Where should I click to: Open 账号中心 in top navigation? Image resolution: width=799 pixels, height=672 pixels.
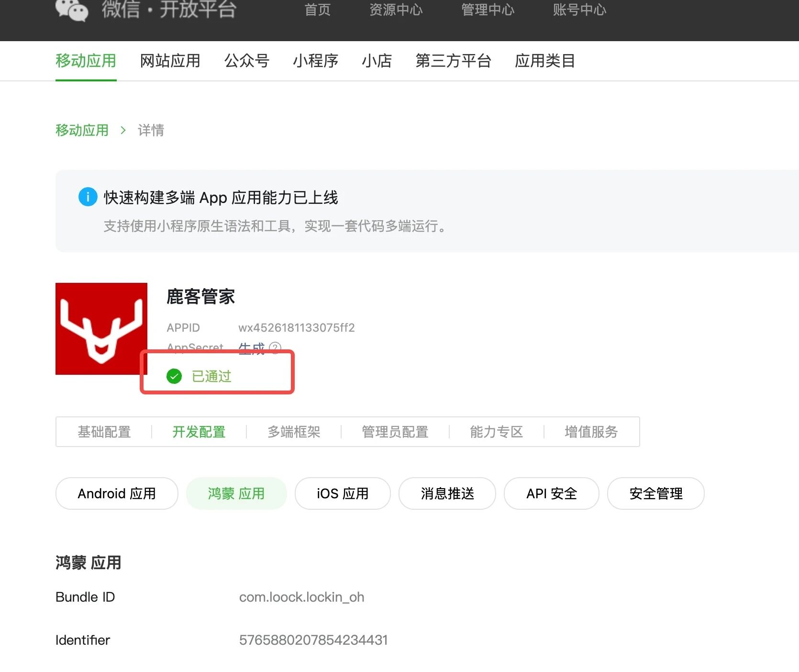click(580, 10)
